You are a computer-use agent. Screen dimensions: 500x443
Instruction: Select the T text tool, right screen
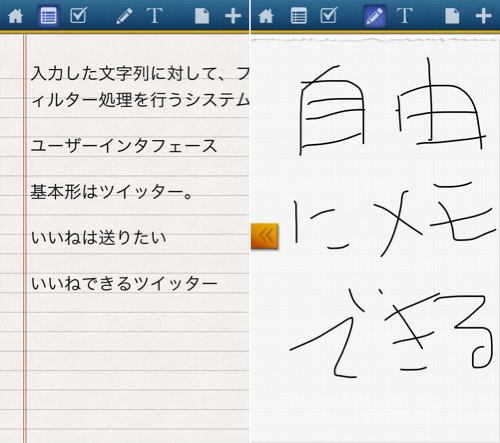coord(404,16)
